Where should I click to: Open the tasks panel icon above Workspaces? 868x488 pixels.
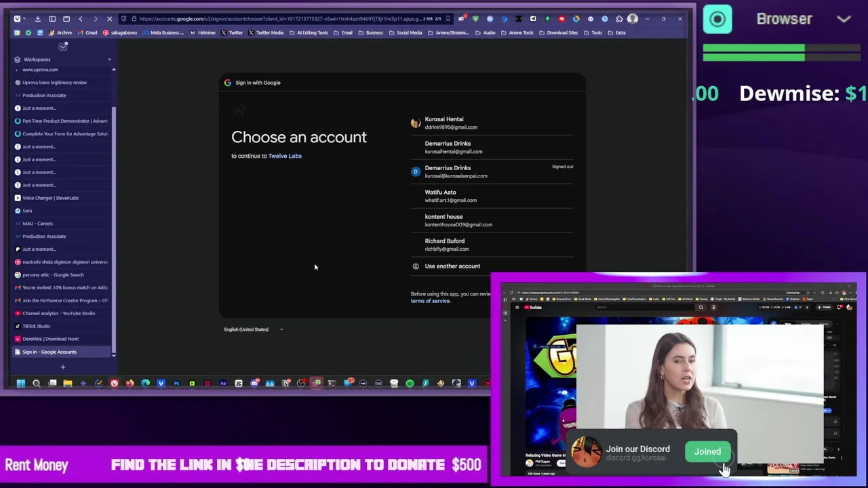[63, 46]
